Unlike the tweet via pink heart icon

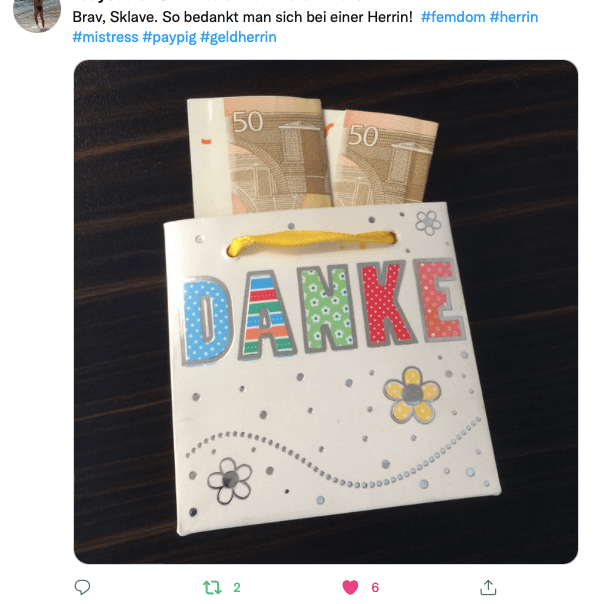pyautogui.click(x=350, y=587)
